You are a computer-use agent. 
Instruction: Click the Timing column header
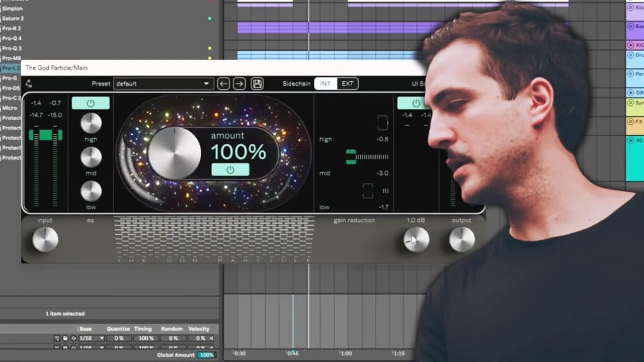[x=143, y=329]
